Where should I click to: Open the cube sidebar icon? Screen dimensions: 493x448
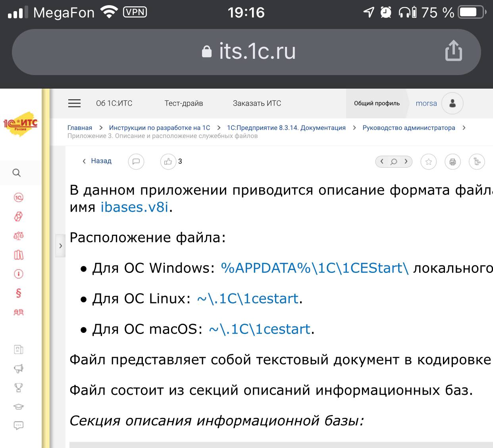coord(19,216)
